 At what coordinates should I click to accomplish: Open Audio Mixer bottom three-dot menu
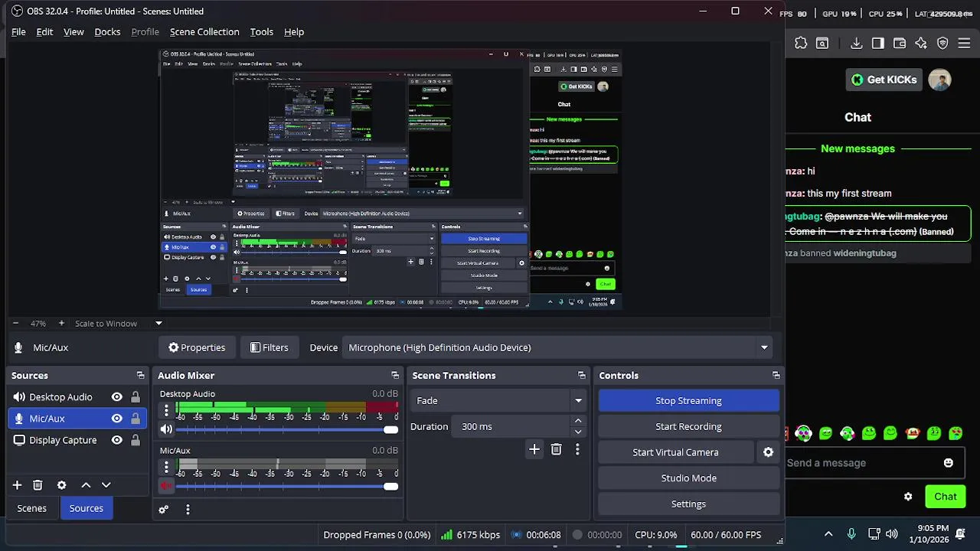pyautogui.click(x=188, y=510)
